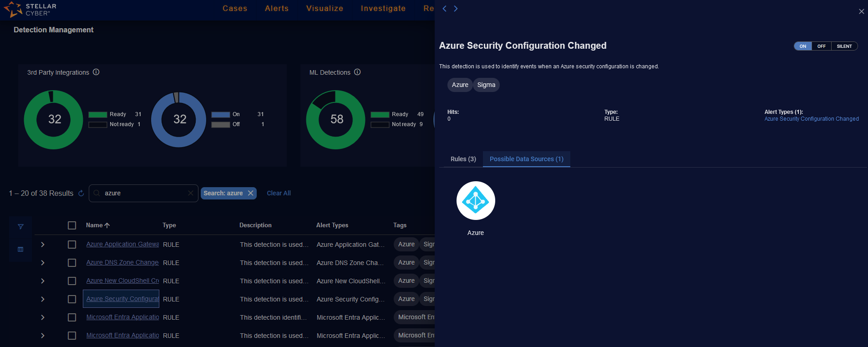The width and height of the screenshot is (868, 347).
Task: Switch detection to OFF
Action: [821, 46]
